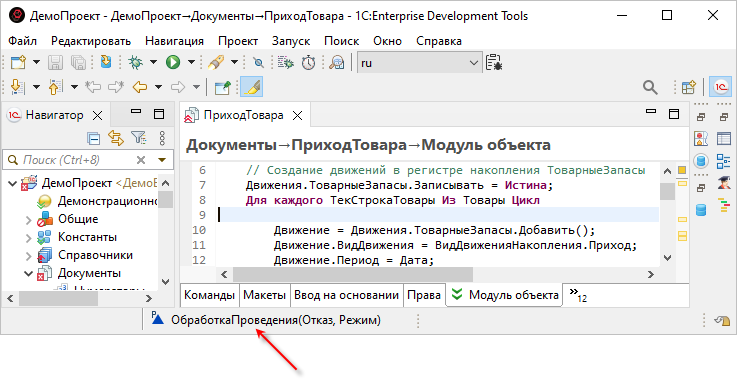
Task: Click the magnifier-on-page search icon
Action: 337,62
